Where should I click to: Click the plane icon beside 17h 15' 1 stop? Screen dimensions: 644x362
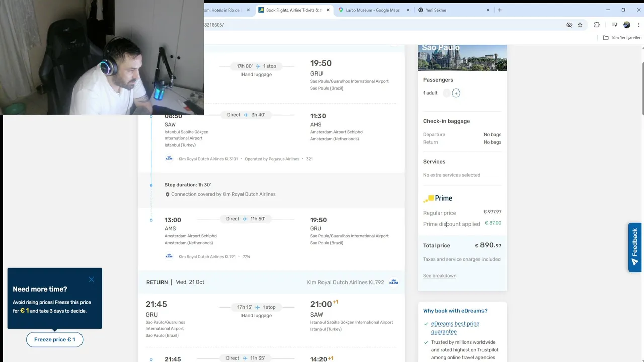coord(258,307)
